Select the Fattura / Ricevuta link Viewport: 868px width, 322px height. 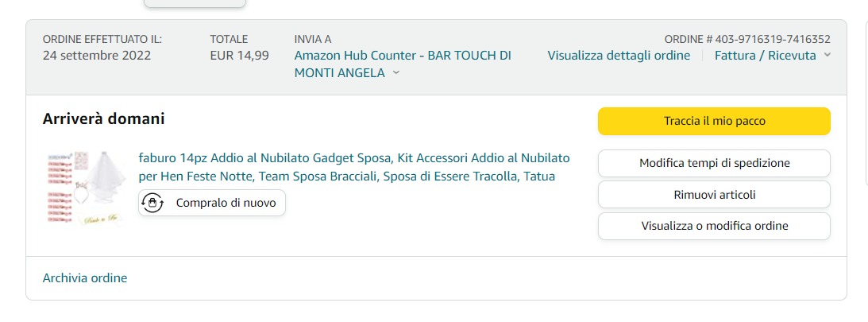pos(765,56)
